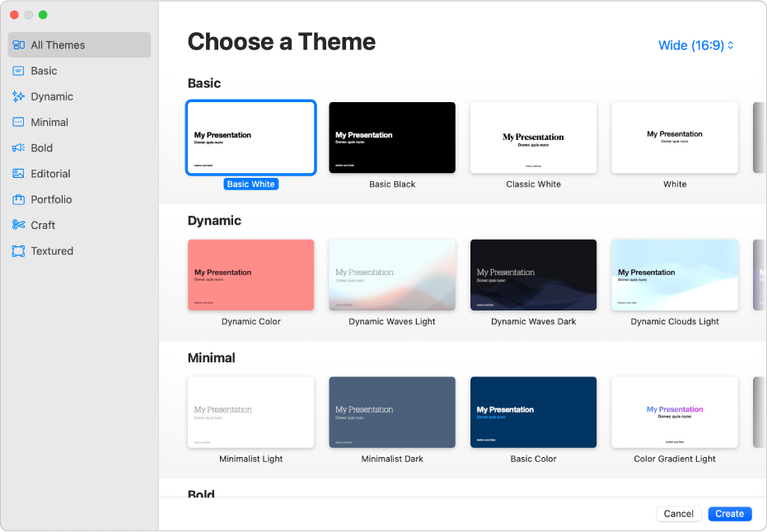Screen dimensions: 767x532
Task: Click the Basic White theme name label
Action: [x=251, y=184]
